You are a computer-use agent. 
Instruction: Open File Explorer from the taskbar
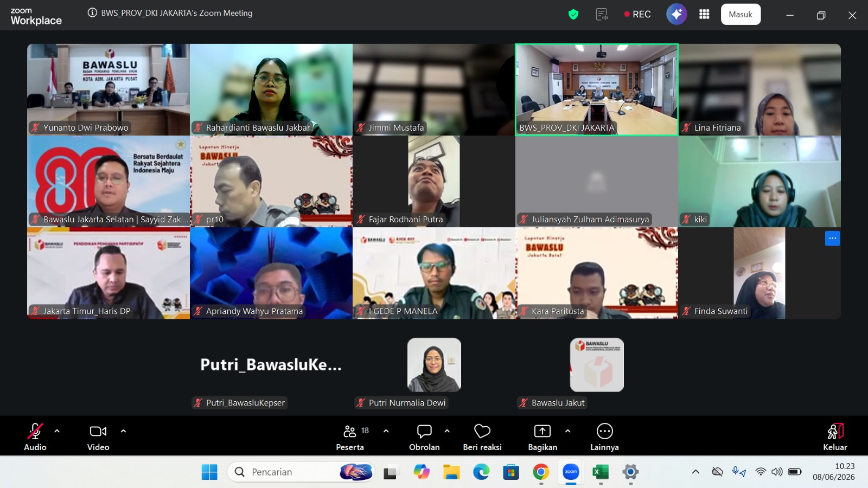tap(451, 472)
